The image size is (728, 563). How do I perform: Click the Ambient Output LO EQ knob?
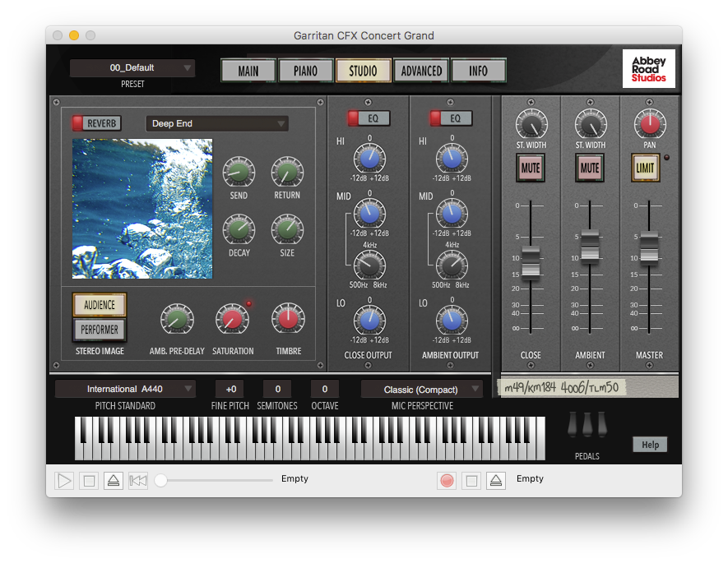(x=452, y=320)
